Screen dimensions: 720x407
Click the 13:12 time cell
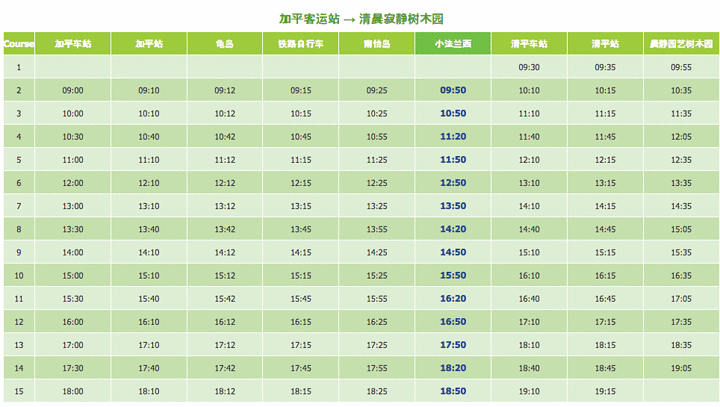pyautogui.click(x=225, y=206)
